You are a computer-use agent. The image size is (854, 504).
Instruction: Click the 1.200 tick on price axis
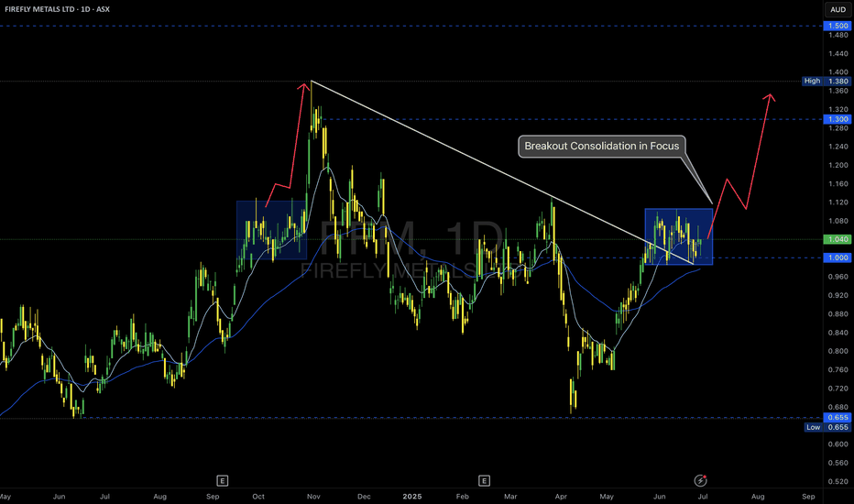point(838,165)
